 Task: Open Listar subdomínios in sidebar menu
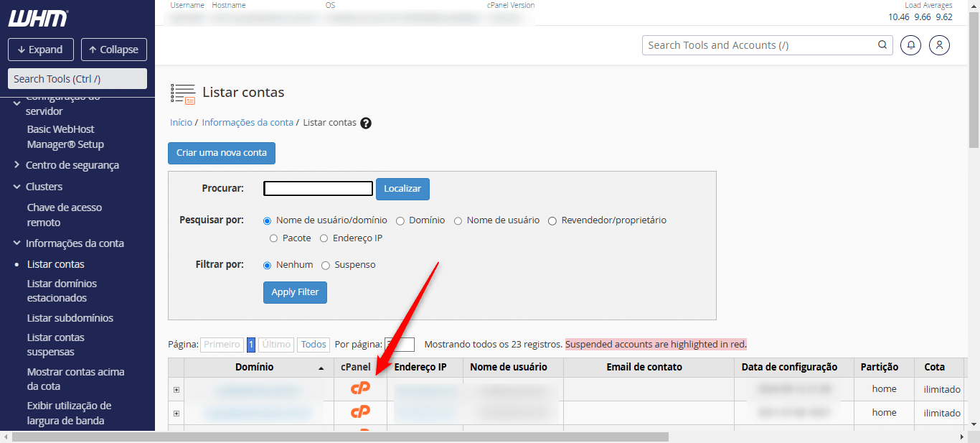70,318
